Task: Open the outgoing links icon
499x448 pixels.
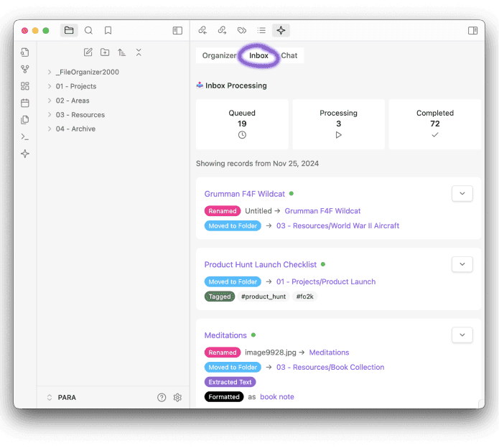Action: coord(222,30)
